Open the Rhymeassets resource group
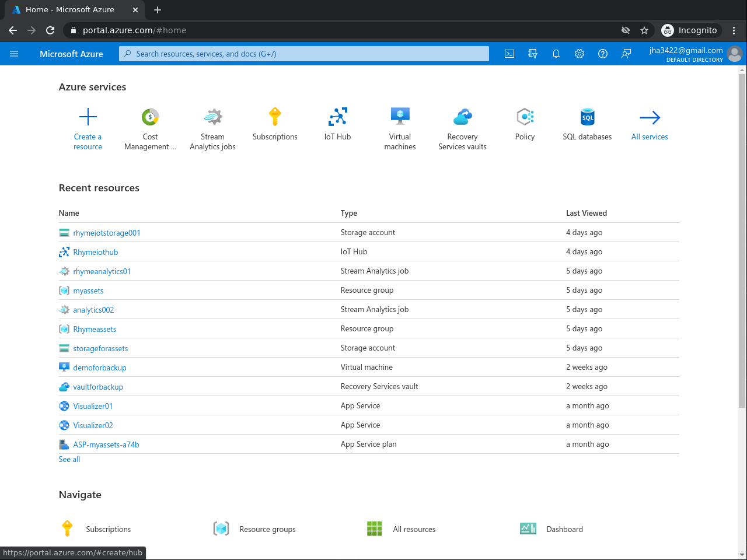Image resolution: width=747 pixels, height=560 pixels. pyautogui.click(x=95, y=329)
